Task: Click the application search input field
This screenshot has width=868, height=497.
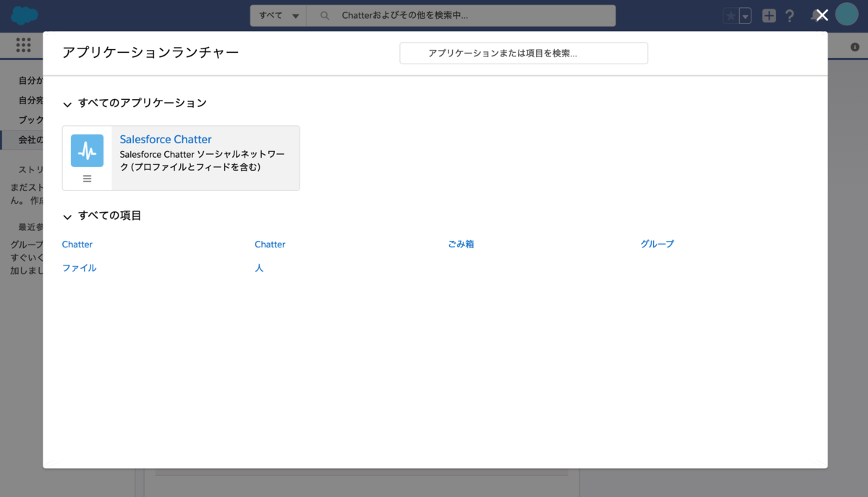Action: click(x=523, y=53)
